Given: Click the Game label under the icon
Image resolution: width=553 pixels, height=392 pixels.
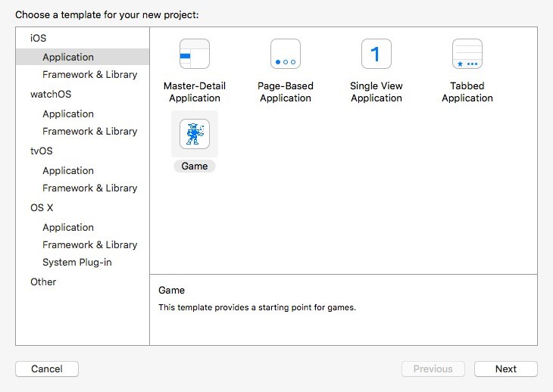Looking at the screenshot, I should pyautogui.click(x=195, y=166).
